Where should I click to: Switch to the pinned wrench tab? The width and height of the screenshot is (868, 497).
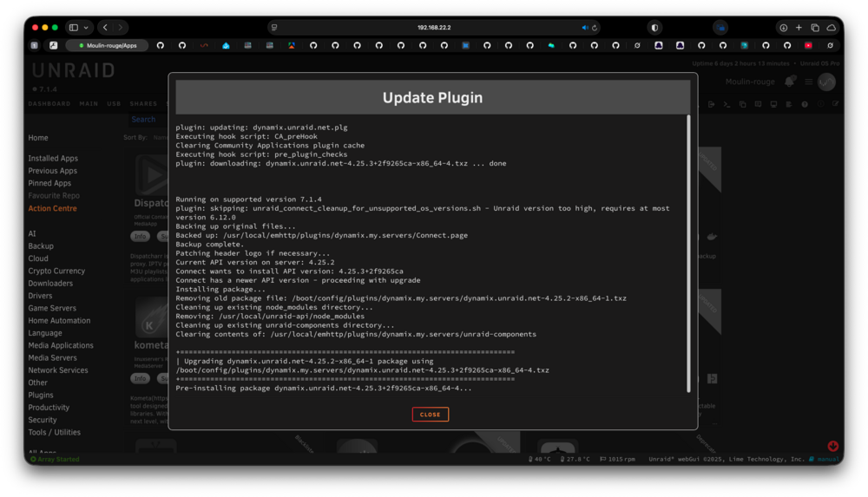pyautogui.click(x=53, y=45)
